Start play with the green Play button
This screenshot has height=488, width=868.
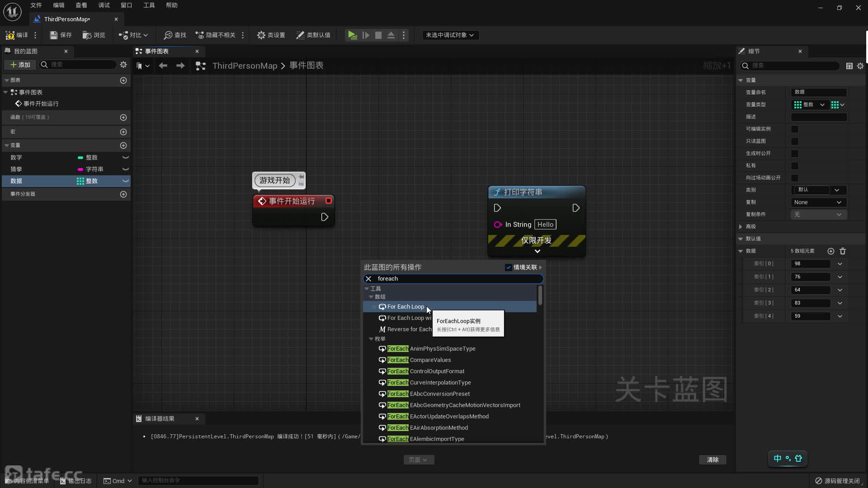click(x=353, y=35)
